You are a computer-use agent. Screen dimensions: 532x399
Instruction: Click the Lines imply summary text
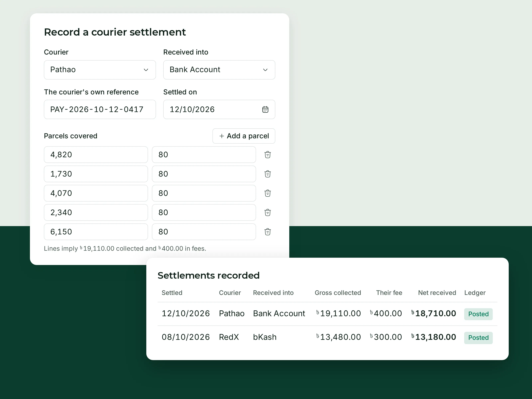point(125,248)
